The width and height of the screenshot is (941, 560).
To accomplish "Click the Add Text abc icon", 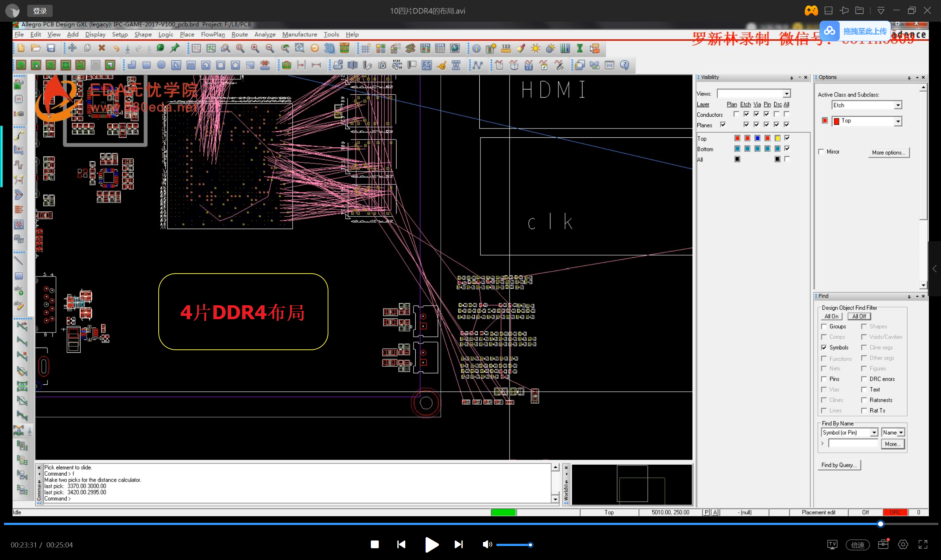I will (x=19, y=290).
